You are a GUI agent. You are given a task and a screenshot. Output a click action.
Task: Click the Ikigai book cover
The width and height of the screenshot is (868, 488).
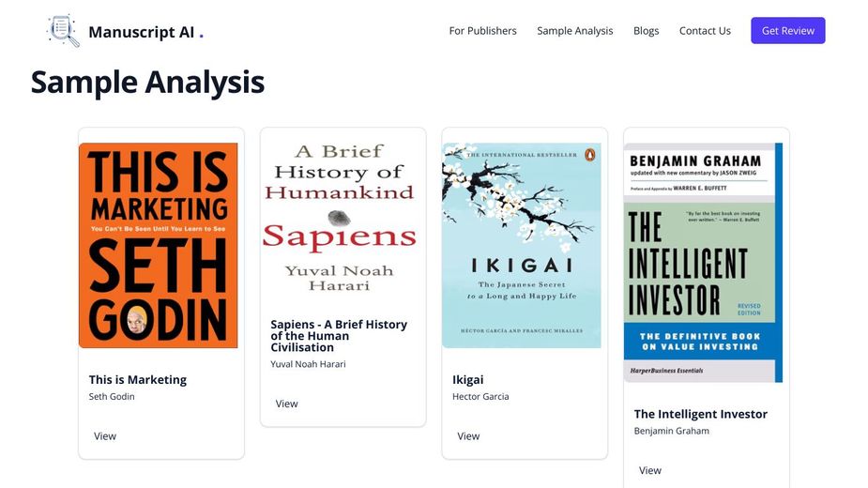[522, 245]
